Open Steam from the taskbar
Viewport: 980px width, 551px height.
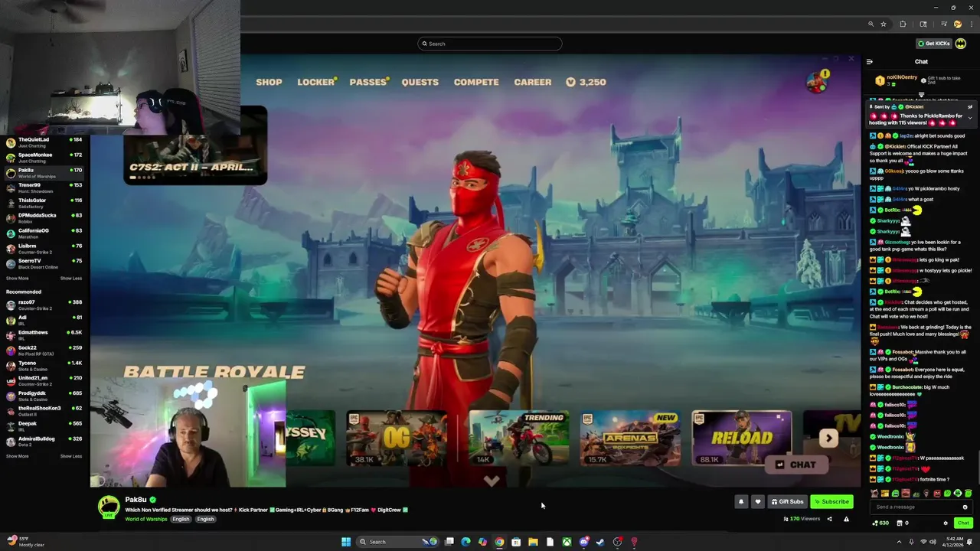pos(600,542)
